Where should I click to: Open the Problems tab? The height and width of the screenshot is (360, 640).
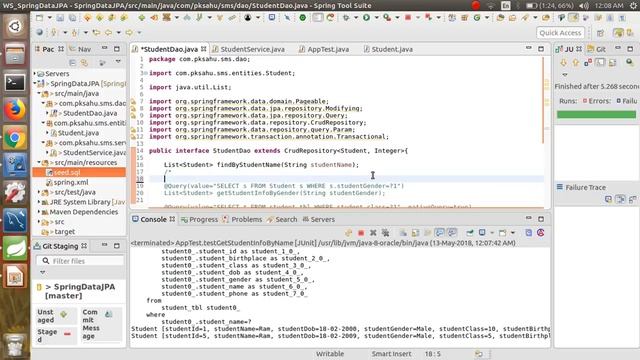pyautogui.click(x=242, y=219)
